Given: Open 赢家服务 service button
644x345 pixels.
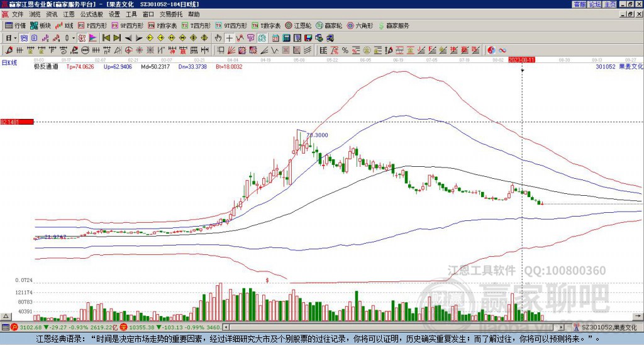Looking at the screenshot, I should (394, 25).
